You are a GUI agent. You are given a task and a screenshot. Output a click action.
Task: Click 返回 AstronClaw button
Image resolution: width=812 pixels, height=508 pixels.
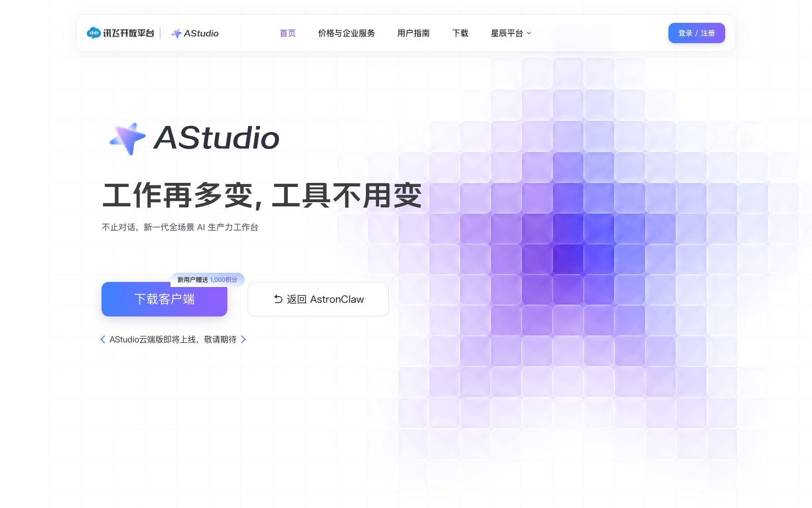pyautogui.click(x=318, y=299)
